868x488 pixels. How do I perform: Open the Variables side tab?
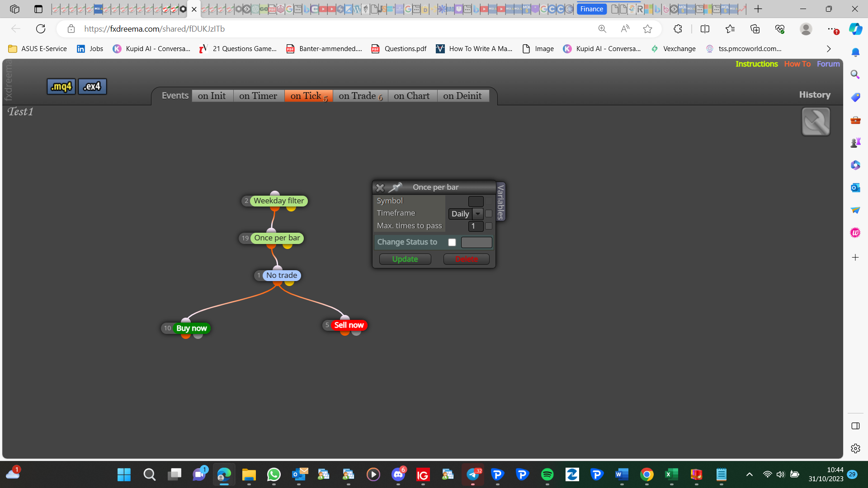pos(500,202)
